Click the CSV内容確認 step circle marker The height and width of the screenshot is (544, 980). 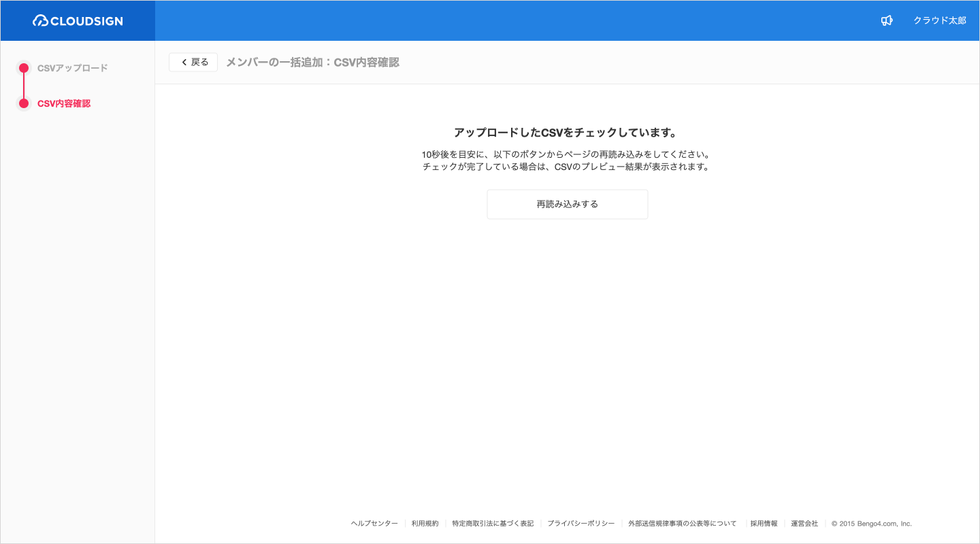(x=24, y=103)
